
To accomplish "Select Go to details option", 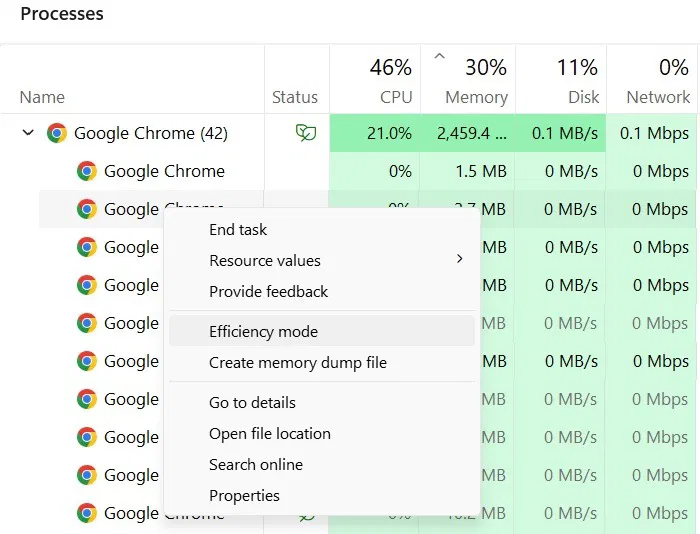I will (252, 402).
